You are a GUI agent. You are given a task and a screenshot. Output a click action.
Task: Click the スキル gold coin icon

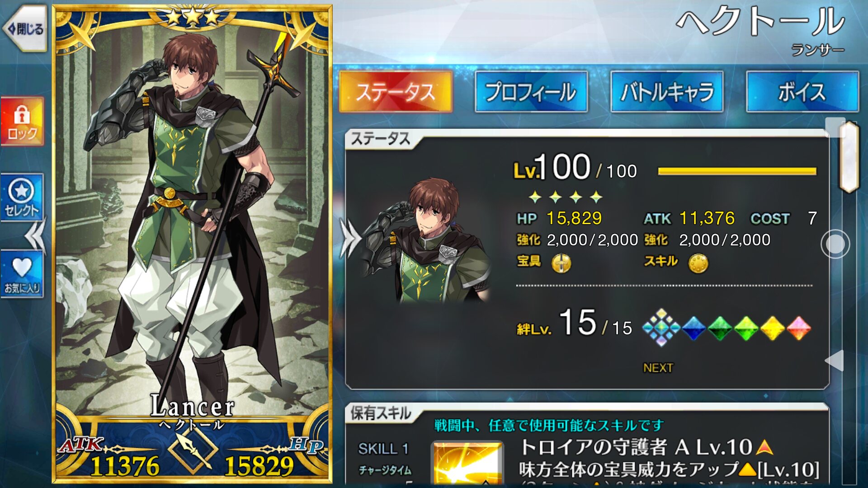(698, 263)
